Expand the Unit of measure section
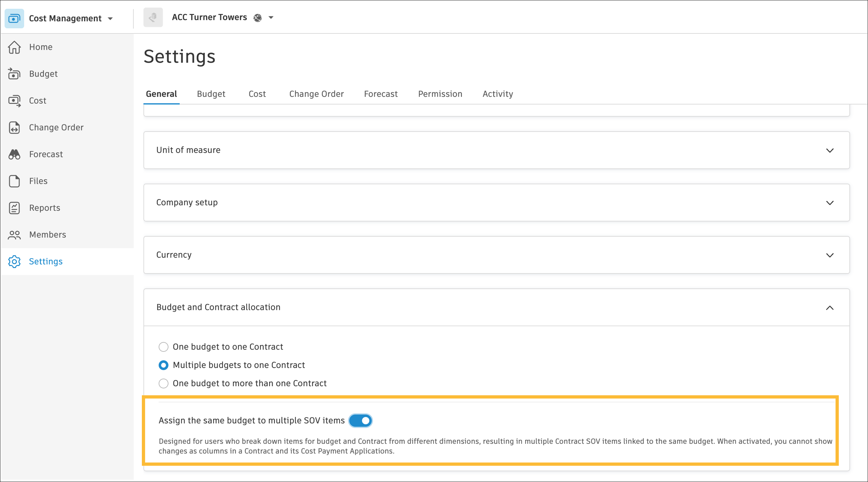Screen dimensions: 868x482 [x=830, y=150]
